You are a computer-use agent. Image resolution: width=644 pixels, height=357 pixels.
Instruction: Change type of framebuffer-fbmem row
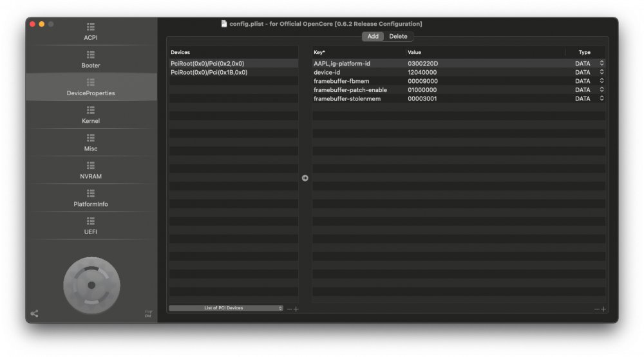[601, 81]
